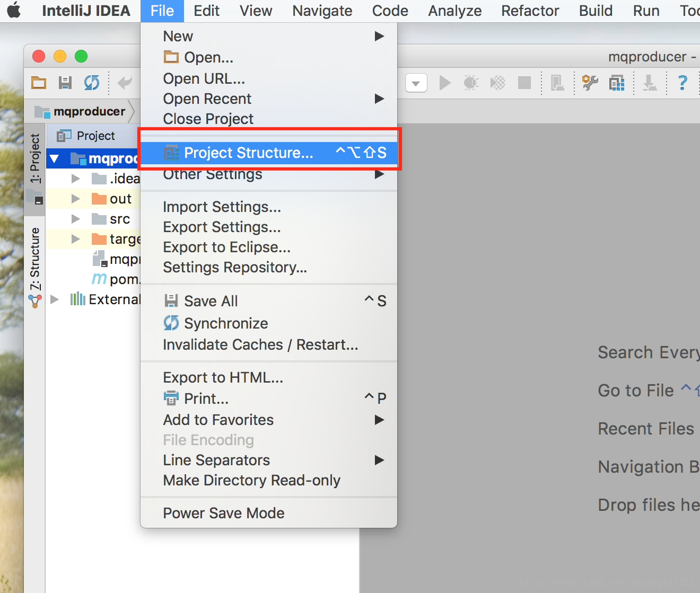700x593 pixels.
Task: Expand the External Libraries node
Action: (x=55, y=299)
